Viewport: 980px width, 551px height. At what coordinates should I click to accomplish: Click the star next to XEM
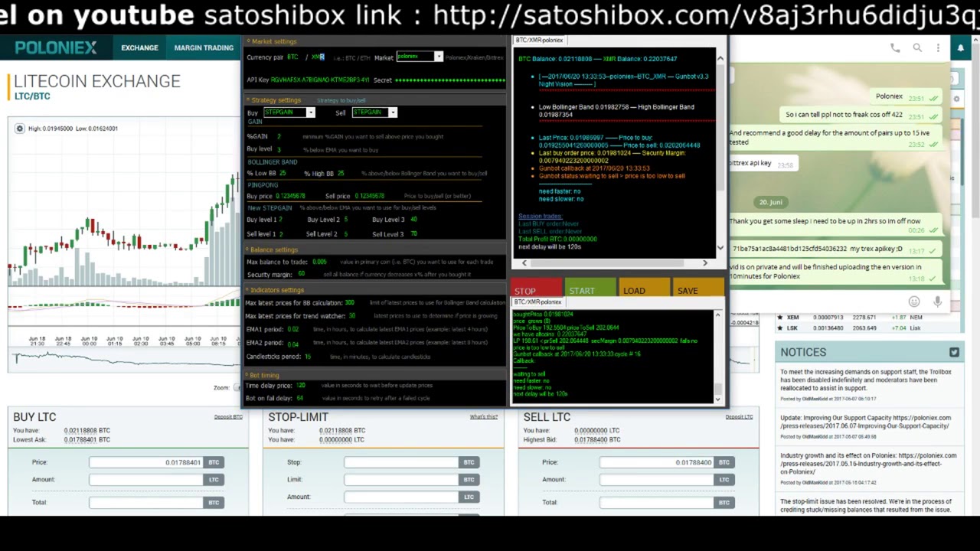click(780, 318)
